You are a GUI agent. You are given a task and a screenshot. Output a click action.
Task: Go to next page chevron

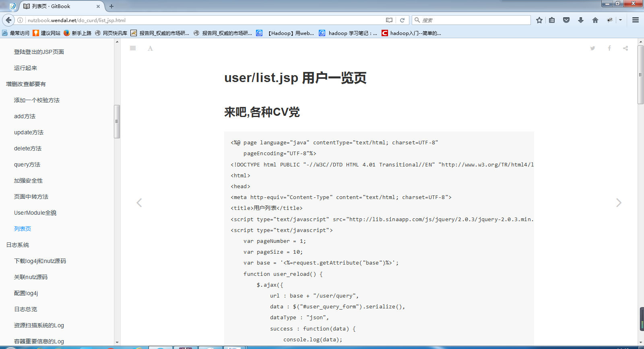(x=619, y=203)
